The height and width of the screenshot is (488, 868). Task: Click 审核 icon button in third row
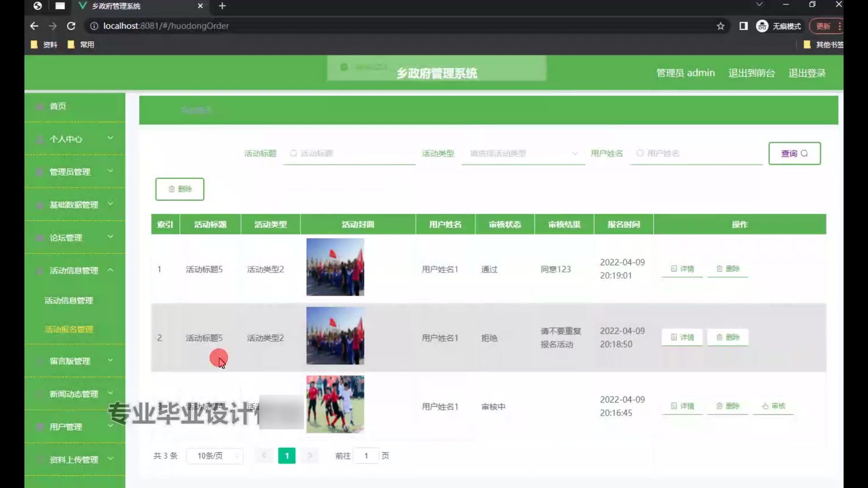pyautogui.click(x=774, y=406)
